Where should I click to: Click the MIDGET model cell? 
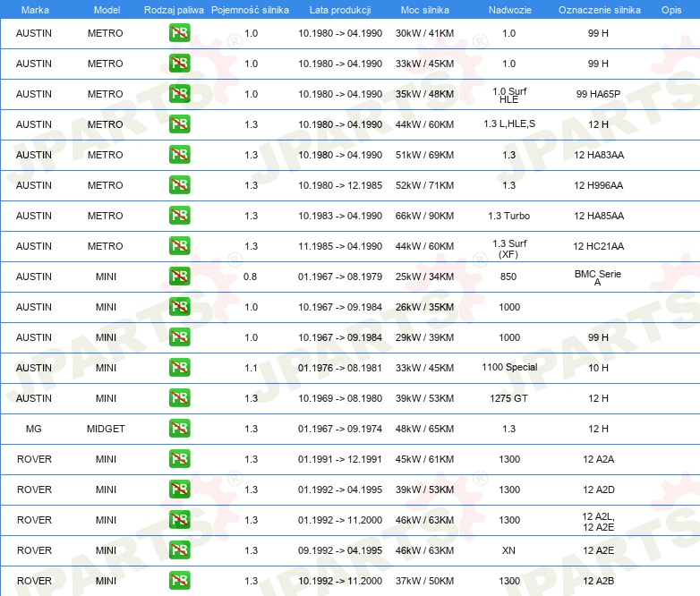[x=106, y=429]
